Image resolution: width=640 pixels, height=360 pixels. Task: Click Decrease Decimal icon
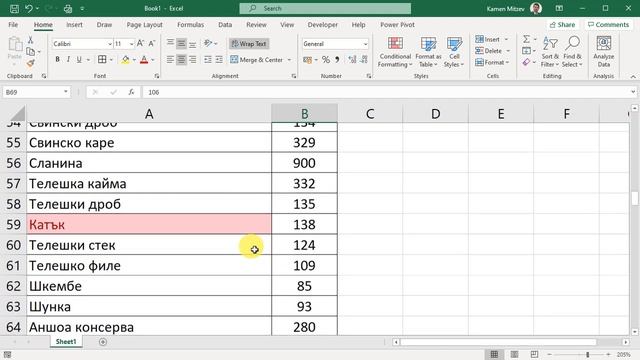click(364, 60)
